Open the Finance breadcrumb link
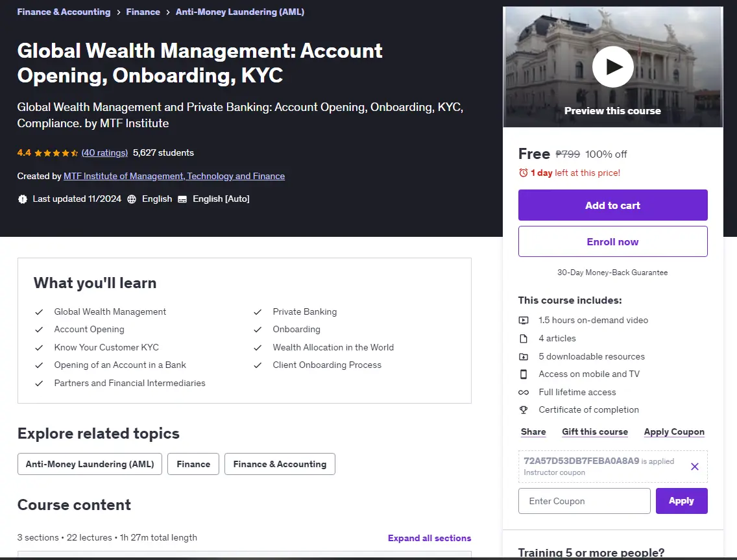Viewport: 737px width, 560px height. [143, 12]
